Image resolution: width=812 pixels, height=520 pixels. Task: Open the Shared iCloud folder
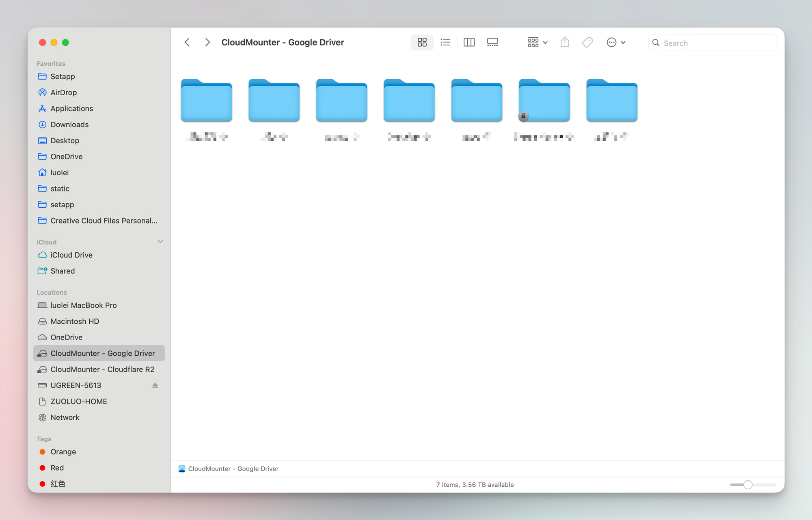click(x=99, y=271)
